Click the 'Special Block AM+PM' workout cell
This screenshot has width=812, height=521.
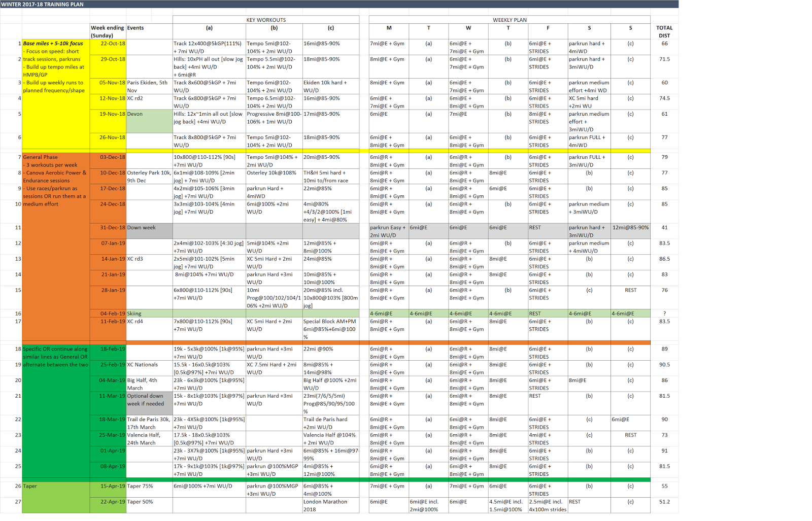[x=331, y=329]
